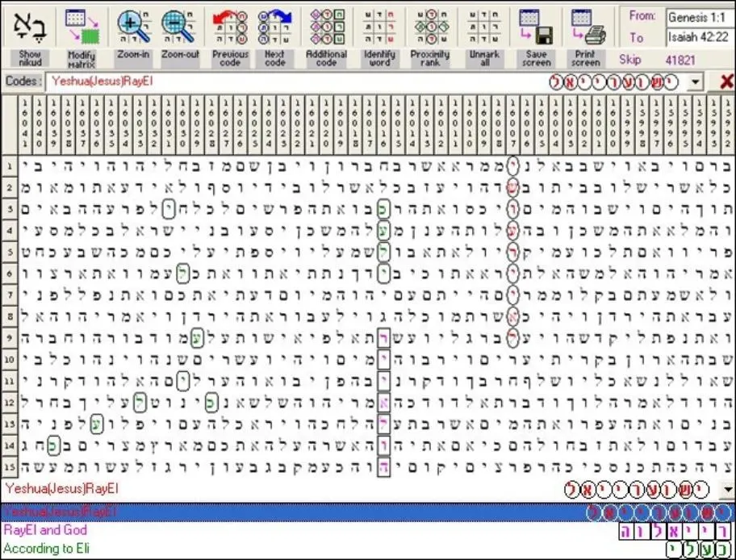
Task: Click the Print screen icon
Action: click(587, 27)
